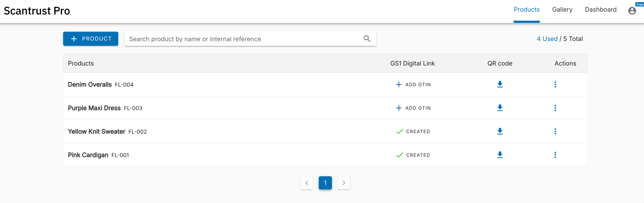Image resolution: width=644 pixels, height=203 pixels.
Task: Click the 4 Used link
Action: [547, 39]
